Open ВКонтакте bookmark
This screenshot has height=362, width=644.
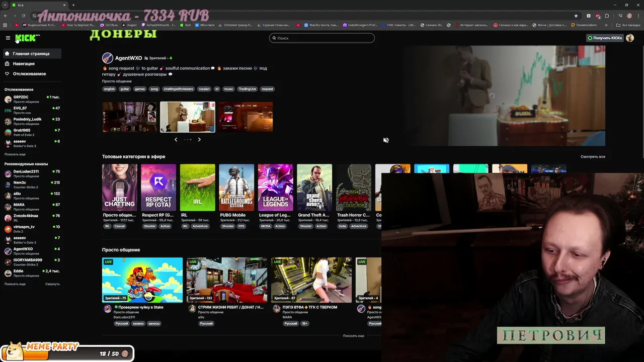pos(205,25)
